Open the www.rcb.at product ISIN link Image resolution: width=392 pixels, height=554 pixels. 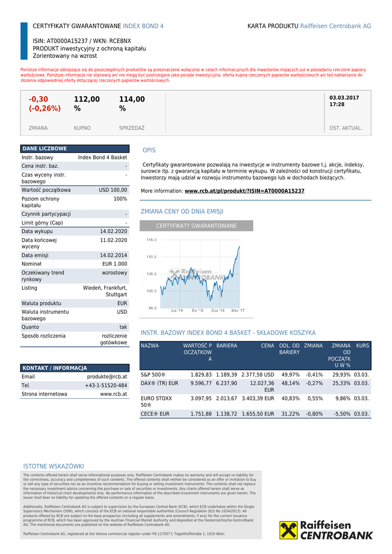[244, 191]
